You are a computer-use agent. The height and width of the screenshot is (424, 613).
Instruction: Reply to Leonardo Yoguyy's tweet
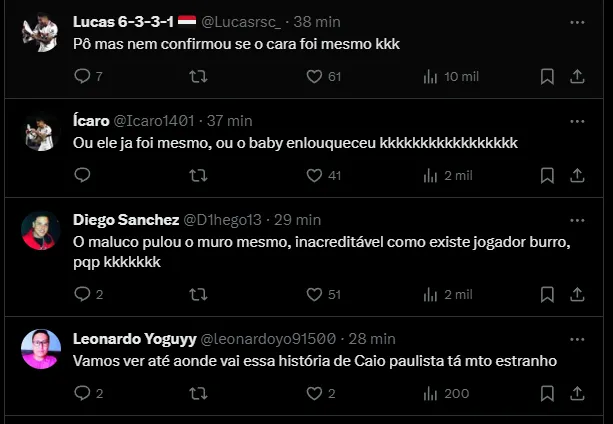pos(83,393)
